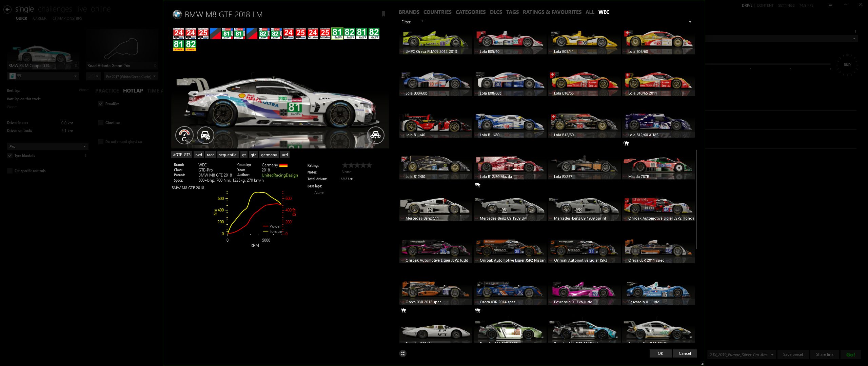This screenshot has height=366, width=868.
Task: Select the 25 Petit LeMans skin icon
Action: 325,34
